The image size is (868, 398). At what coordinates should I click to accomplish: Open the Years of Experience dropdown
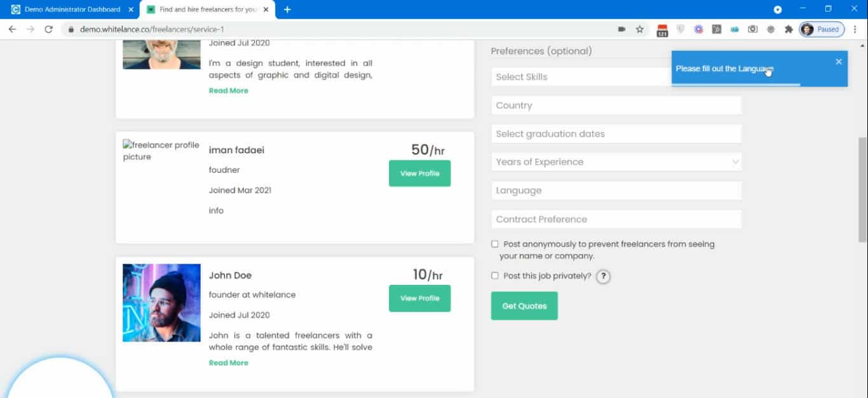[616, 162]
